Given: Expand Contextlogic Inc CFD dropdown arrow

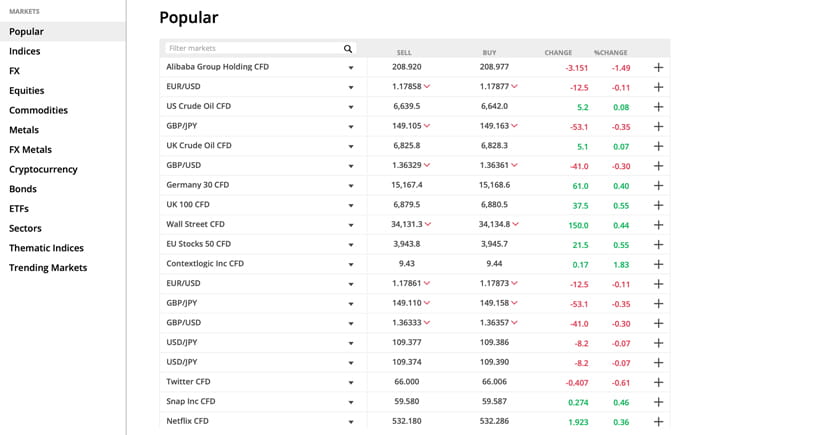Looking at the screenshot, I should click(350, 265).
